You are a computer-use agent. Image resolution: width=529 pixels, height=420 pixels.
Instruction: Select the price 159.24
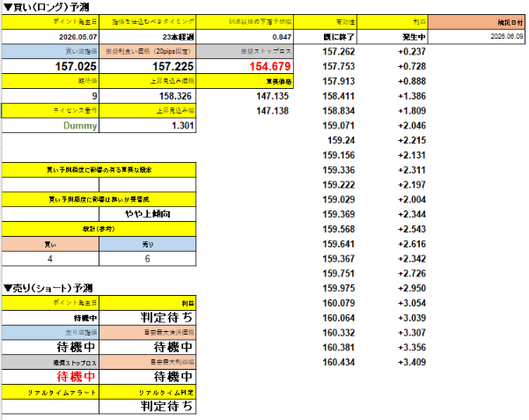341,140
